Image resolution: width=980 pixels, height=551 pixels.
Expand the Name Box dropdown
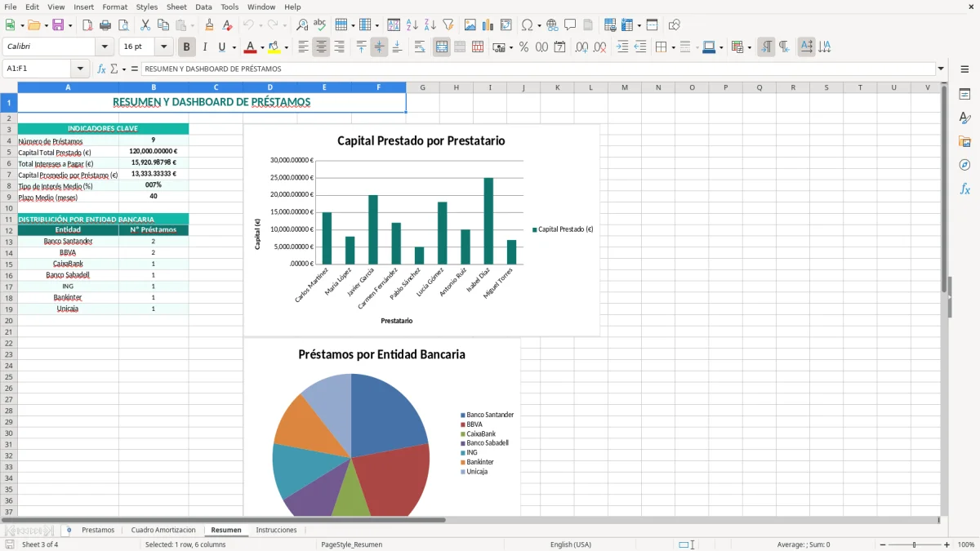(x=80, y=69)
